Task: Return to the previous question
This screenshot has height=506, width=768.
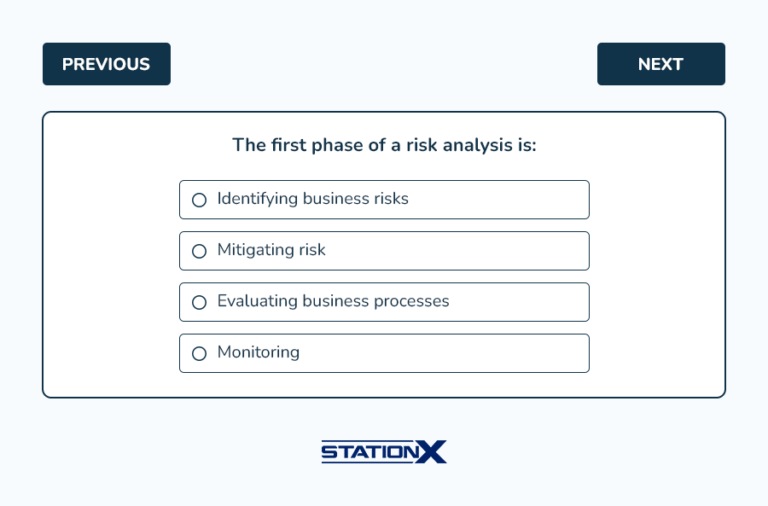Action: [x=106, y=64]
